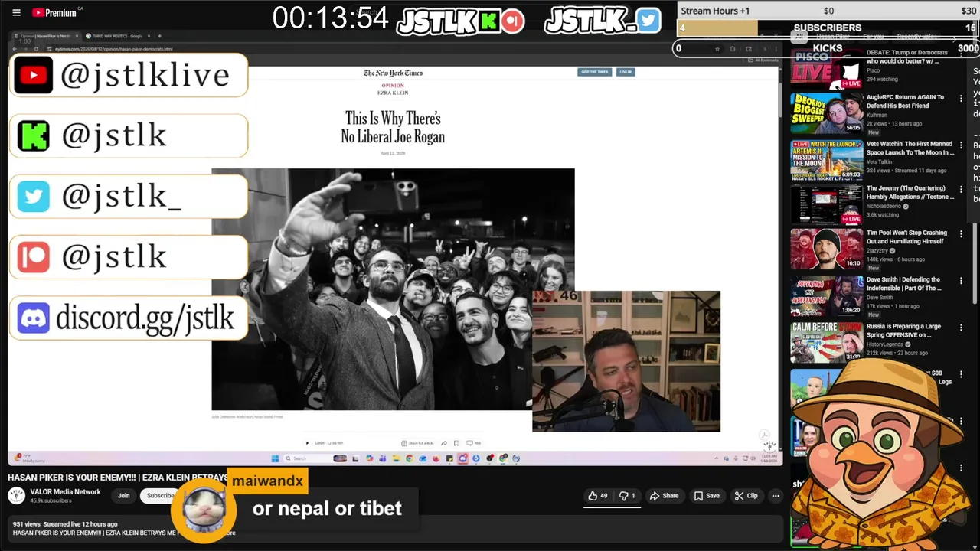Click the Chrome icon in Windows taskbar
Image resolution: width=980 pixels, height=551 pixels.
[x=409, y=458]
